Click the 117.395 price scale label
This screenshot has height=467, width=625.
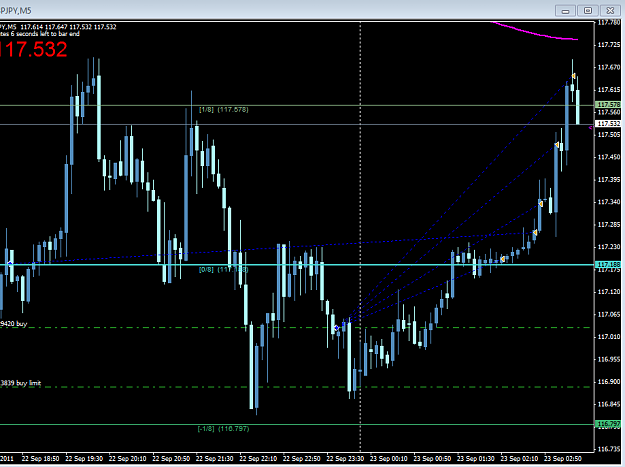pos(609,180)
